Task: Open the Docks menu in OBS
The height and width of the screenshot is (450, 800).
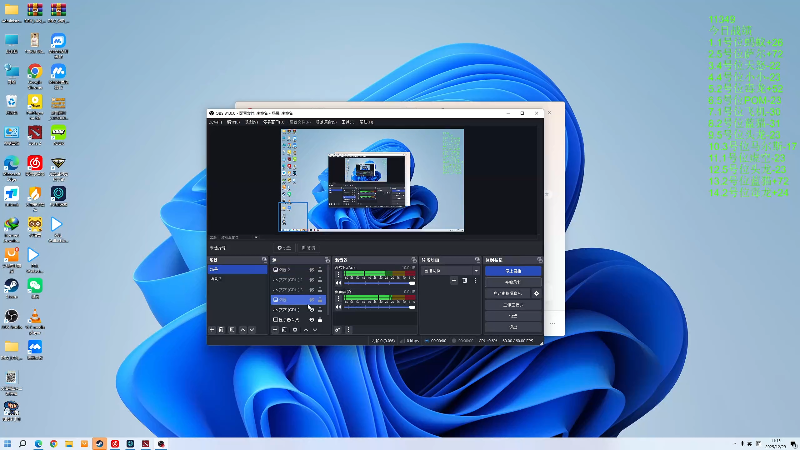Action: click(x=273, y=122)
